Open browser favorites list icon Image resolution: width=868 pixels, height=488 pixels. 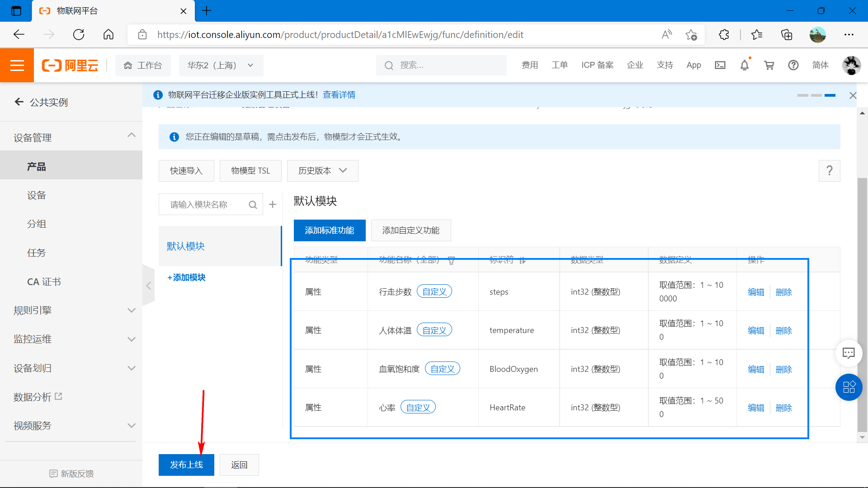coord(757,35)
